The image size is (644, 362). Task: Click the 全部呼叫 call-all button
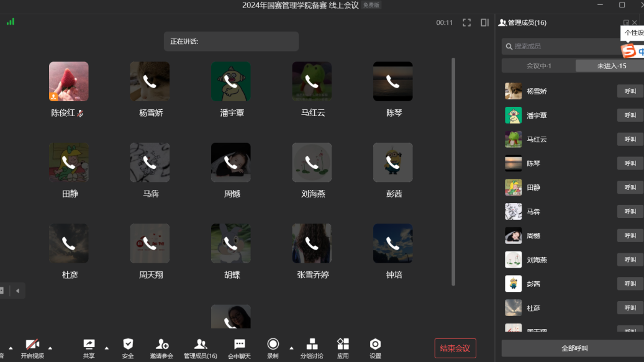(x=574, y=348)
